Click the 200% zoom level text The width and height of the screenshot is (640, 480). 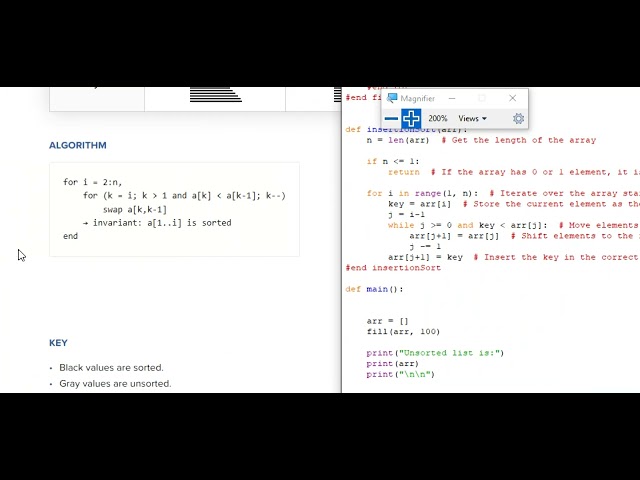click(438, 118)
